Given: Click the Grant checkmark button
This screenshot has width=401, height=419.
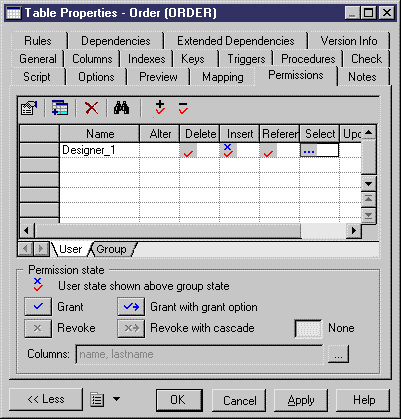Looking at the screenshot, I should [38, 306].
